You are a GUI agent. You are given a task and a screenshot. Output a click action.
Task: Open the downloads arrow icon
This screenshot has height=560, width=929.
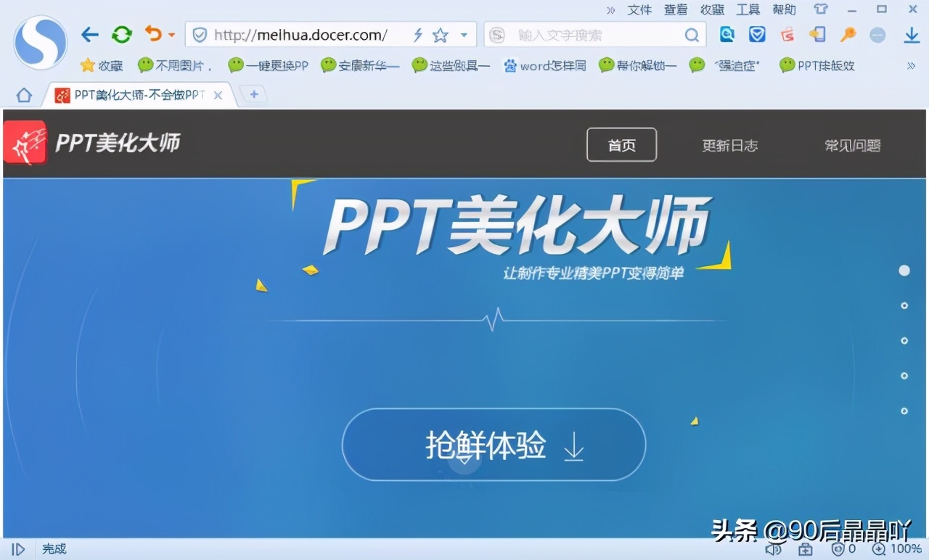click(x=912, y=35)
